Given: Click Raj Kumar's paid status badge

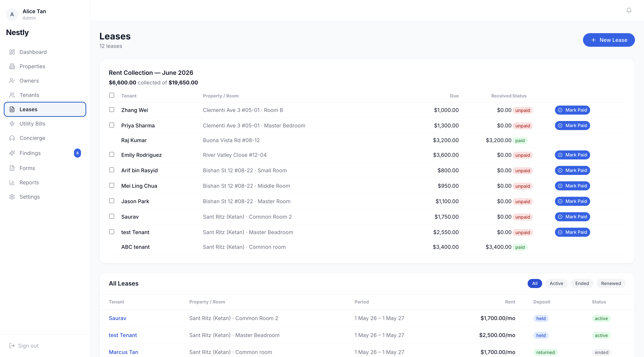Looking at the screenshot, I should point(520,140).
